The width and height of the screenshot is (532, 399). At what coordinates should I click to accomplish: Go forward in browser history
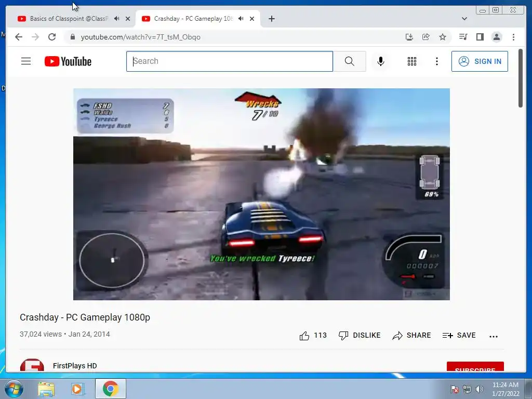coord(35,37)
